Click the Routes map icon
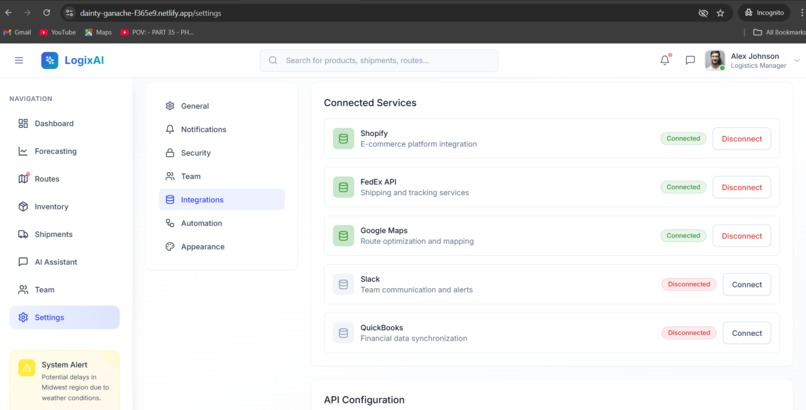This screenshot has width=806, height=410. tap(23, 179)
